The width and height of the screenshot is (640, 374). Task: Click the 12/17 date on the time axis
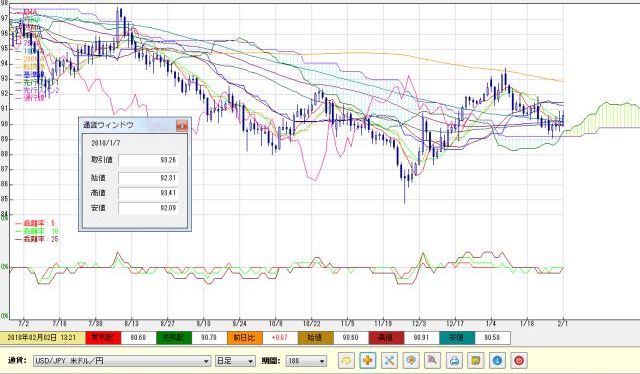pos(455,323)
